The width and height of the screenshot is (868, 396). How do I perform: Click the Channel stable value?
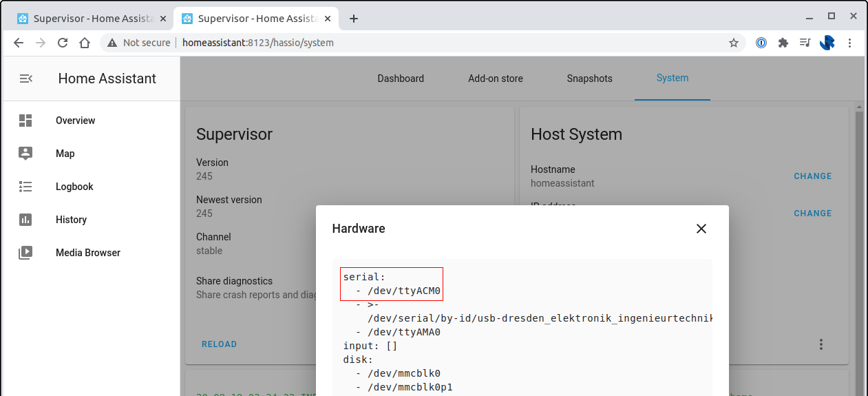click(209, 251)
